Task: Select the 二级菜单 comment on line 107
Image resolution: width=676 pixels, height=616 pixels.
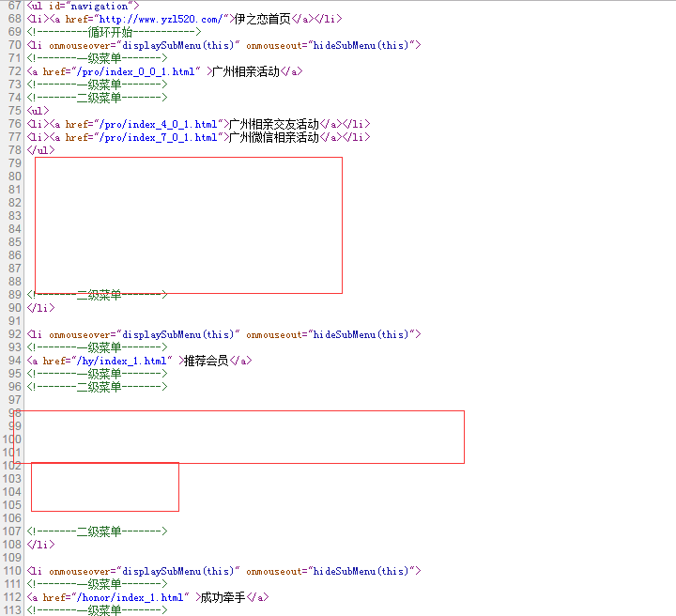Action: tap(97, 531)
